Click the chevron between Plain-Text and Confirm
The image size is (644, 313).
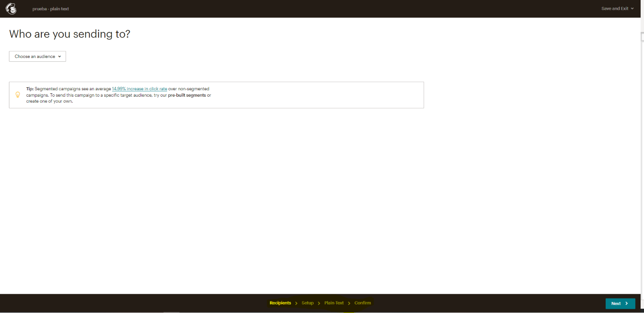[x=349, y=303]
